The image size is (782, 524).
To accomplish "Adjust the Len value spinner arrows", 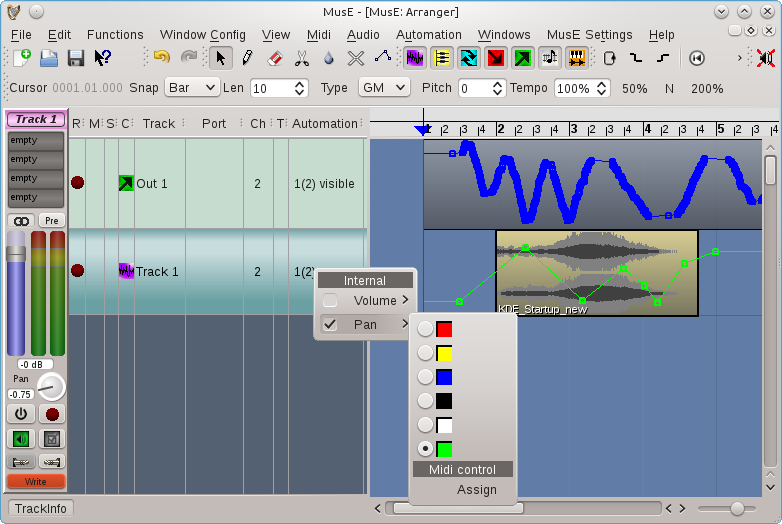I will coord(299,88).
